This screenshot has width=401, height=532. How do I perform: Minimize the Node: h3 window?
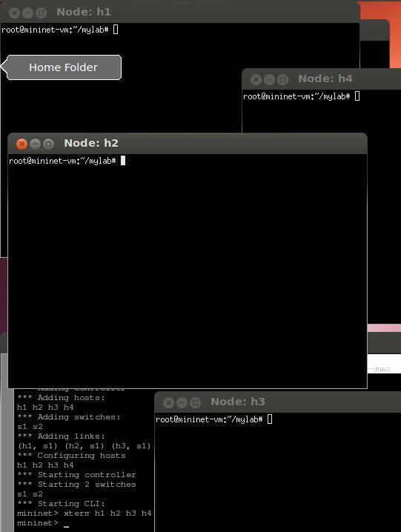coord(182,403)
